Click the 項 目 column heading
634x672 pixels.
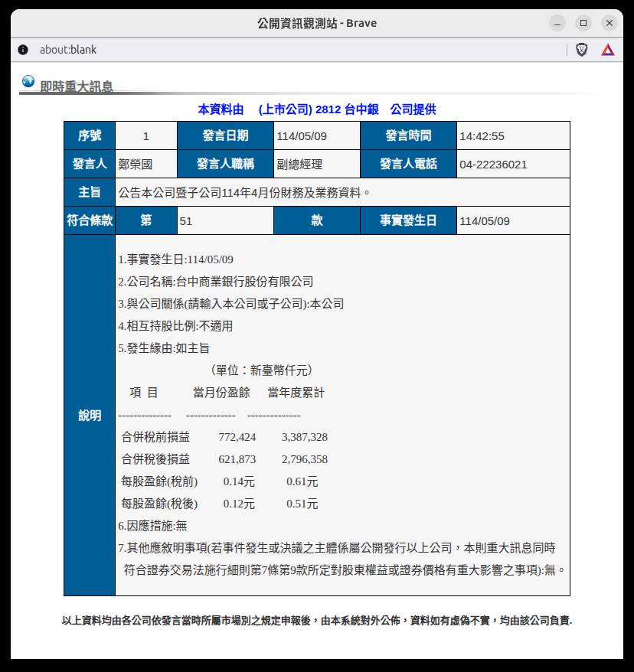[x=144, y=393]
